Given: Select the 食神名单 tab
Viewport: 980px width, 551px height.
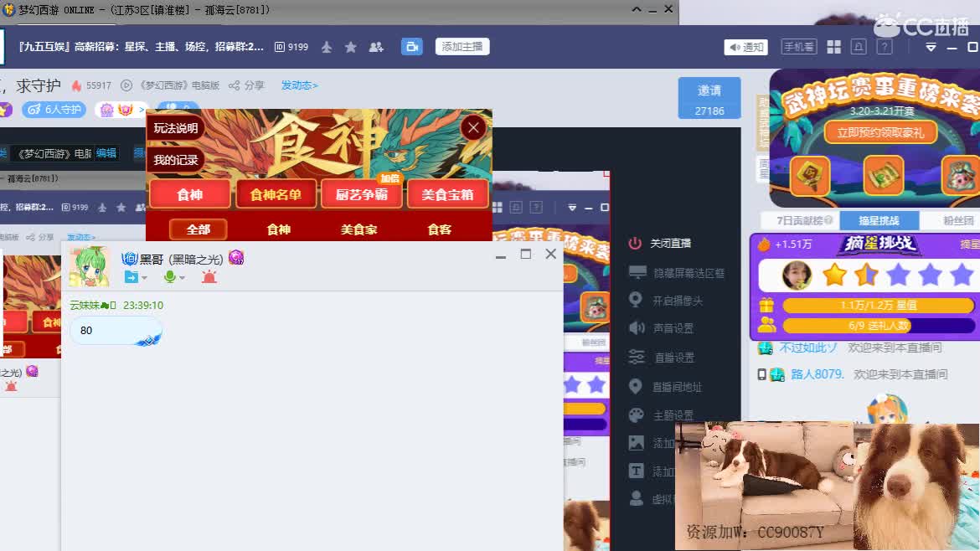Looking at the screenshot, I should point(276,195).
